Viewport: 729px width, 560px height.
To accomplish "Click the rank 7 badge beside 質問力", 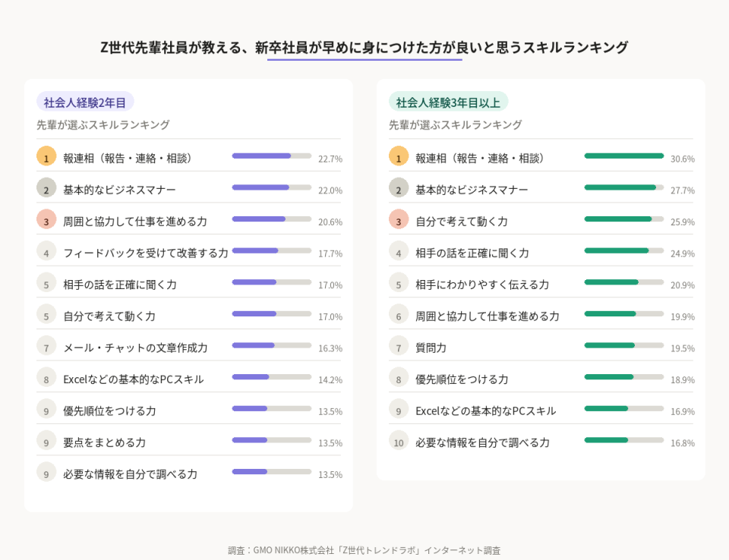I will 399,347.
